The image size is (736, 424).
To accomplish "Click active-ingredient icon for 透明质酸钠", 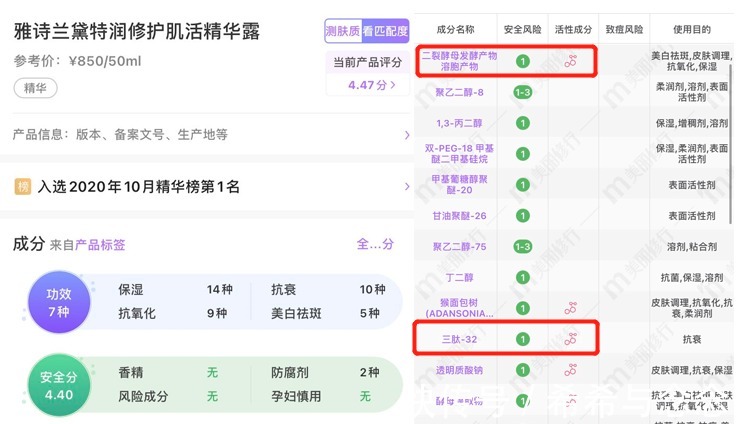I will point(570,370).
